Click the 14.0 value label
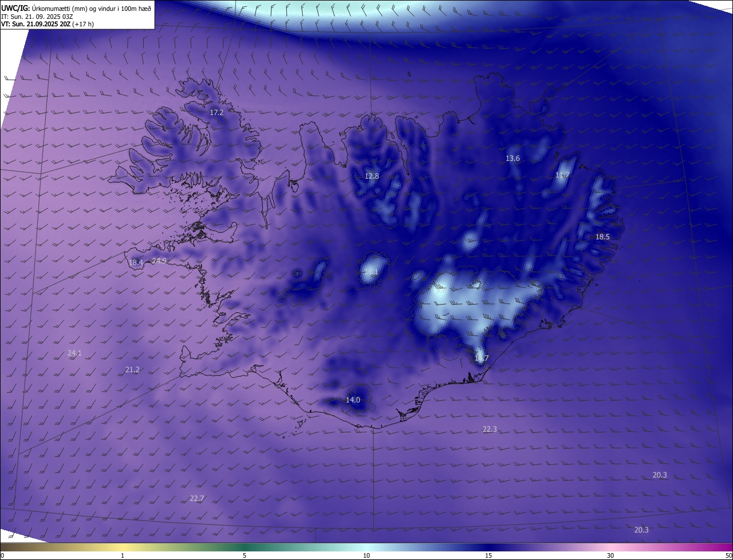The image size is (733, 560). [x=353, y=400]
